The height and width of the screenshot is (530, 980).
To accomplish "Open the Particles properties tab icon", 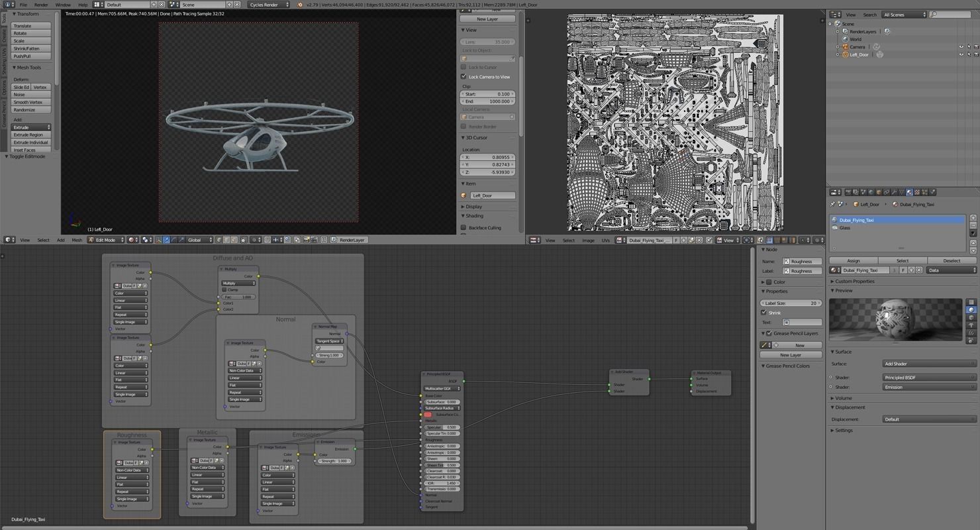I will (924, 192).
